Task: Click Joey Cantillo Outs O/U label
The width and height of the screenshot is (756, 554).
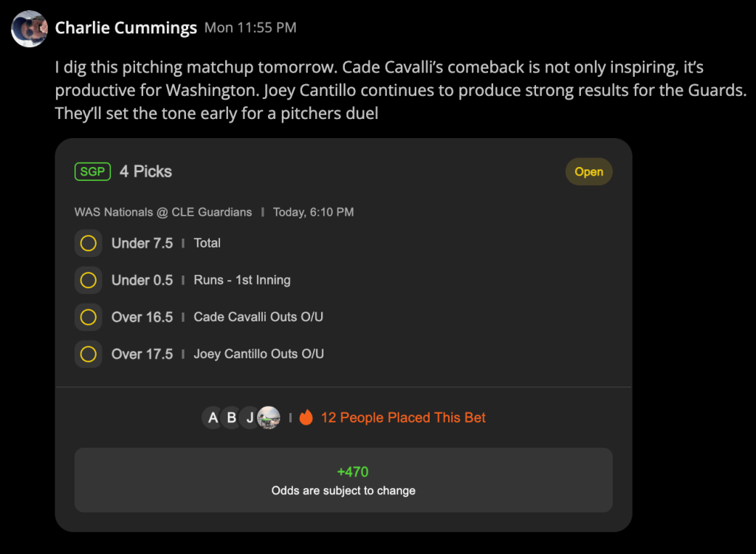Action: tap(259, 354)
